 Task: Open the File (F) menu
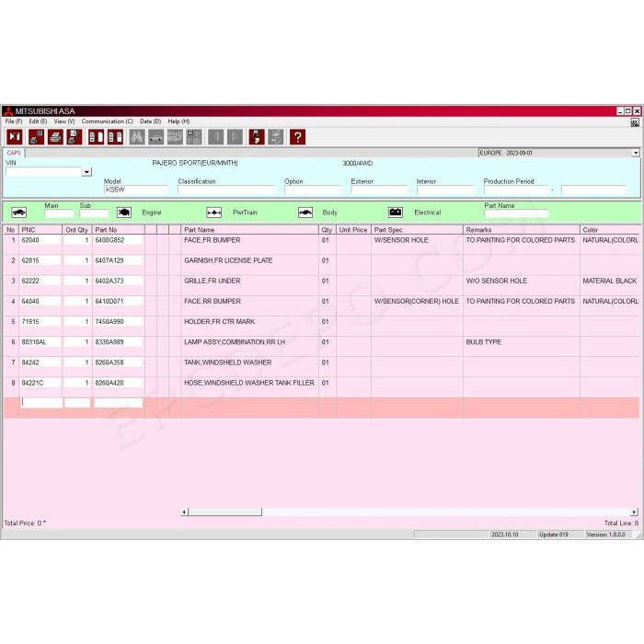14,121
